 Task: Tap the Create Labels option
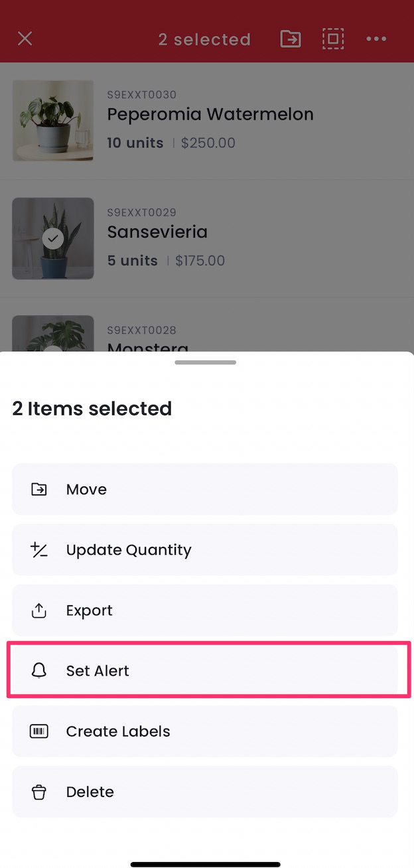pyautogui.click(x=205, y=731)
